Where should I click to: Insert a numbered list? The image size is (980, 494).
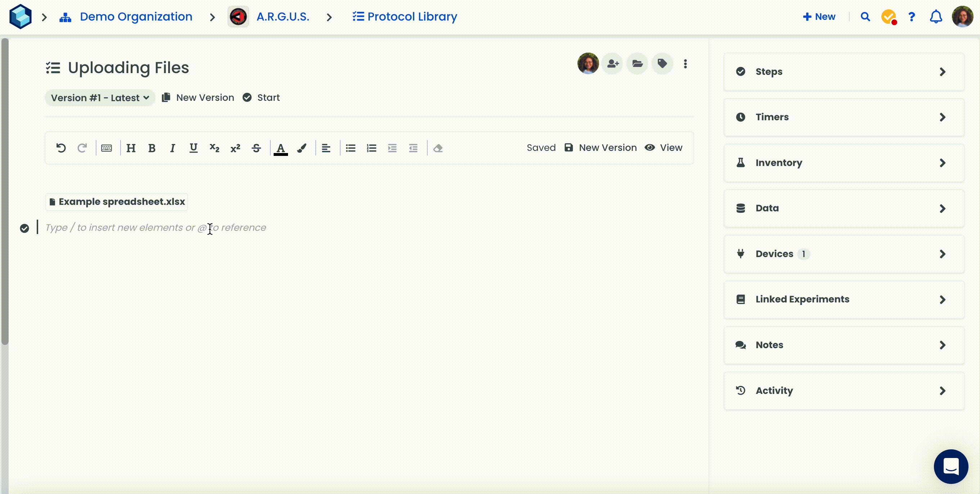click(x=371, y=148)
